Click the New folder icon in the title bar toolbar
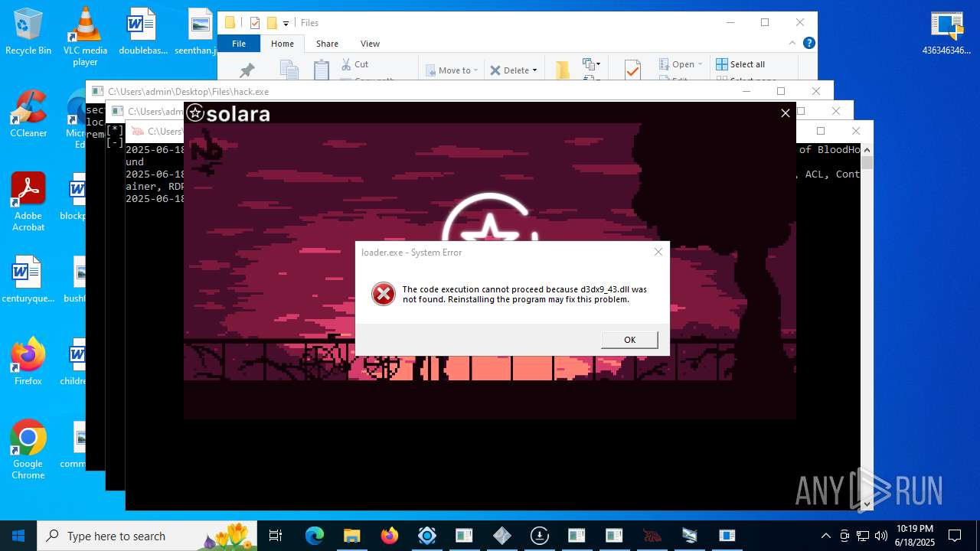The width and height of the screenshot is (980, 551). 271,23
